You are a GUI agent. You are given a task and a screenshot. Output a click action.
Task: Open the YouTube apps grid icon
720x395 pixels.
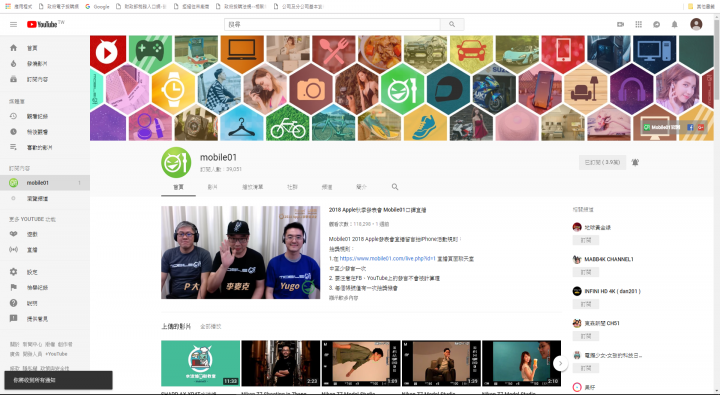638,24
